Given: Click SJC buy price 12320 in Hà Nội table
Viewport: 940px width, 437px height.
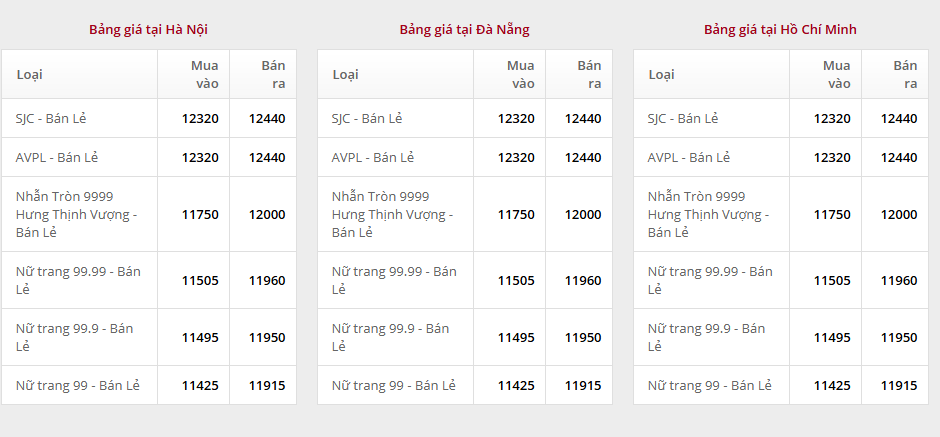Looking at the screenshot, I should tap(200, 118).
